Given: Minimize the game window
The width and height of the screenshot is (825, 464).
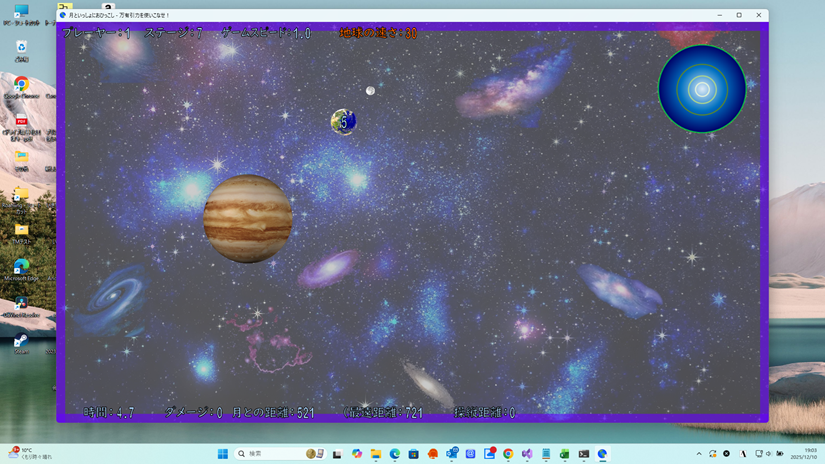Looking at the screenshot, I should click(x=719, y=15).
